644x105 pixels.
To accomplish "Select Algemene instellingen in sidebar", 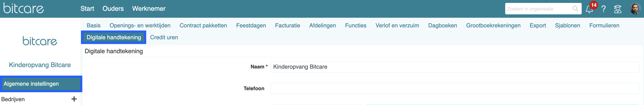I will click(31, 84).
